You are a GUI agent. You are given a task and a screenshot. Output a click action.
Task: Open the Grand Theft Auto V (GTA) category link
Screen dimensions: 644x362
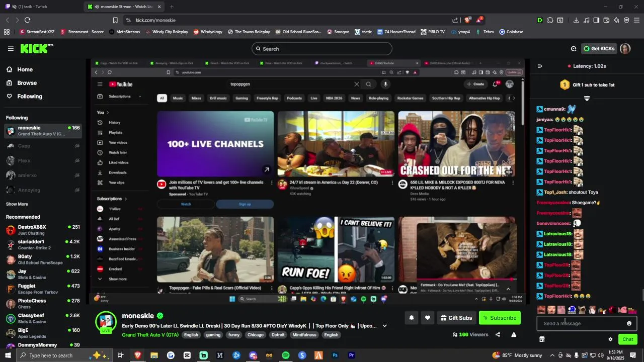(x=150, y=335)
